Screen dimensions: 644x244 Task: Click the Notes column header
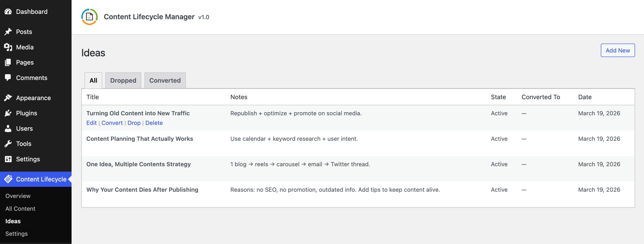coord(239,97)
